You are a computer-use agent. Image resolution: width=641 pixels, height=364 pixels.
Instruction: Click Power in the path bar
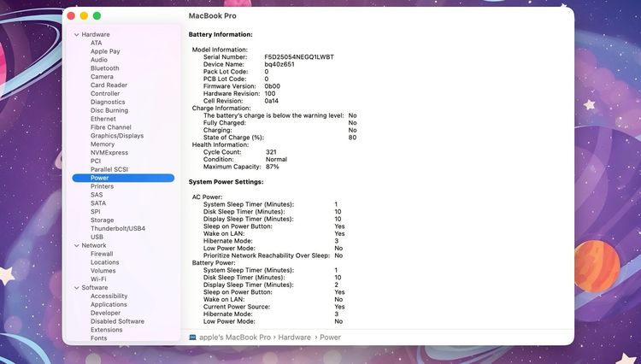(x=330, y=338)
